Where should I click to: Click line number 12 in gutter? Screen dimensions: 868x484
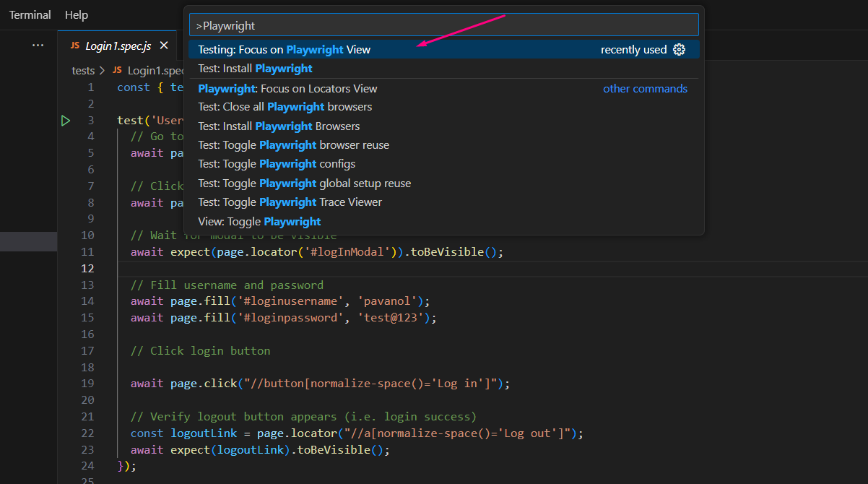[87, 268]
